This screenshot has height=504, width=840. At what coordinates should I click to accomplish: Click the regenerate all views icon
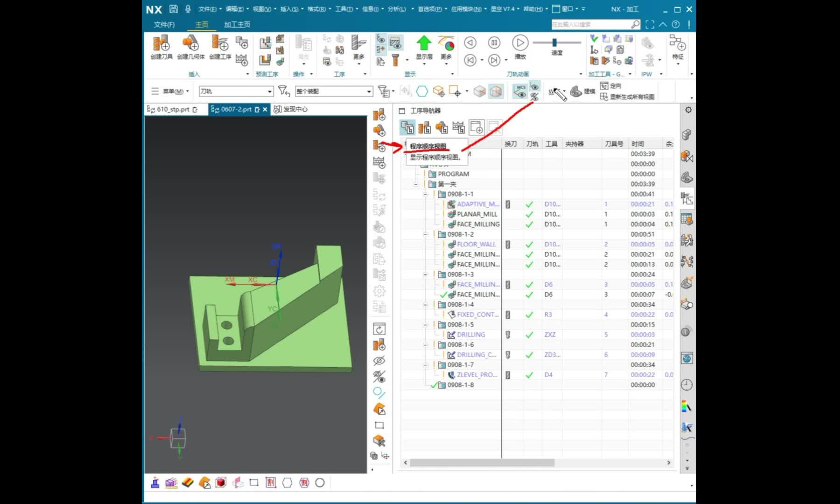tap(604, 97)
